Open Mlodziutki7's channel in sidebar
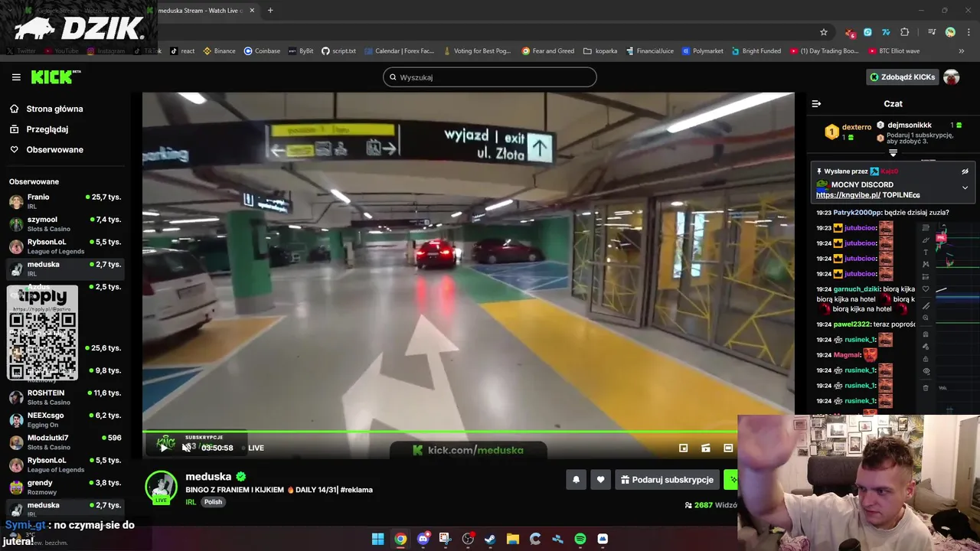 (x=65, y=442)
